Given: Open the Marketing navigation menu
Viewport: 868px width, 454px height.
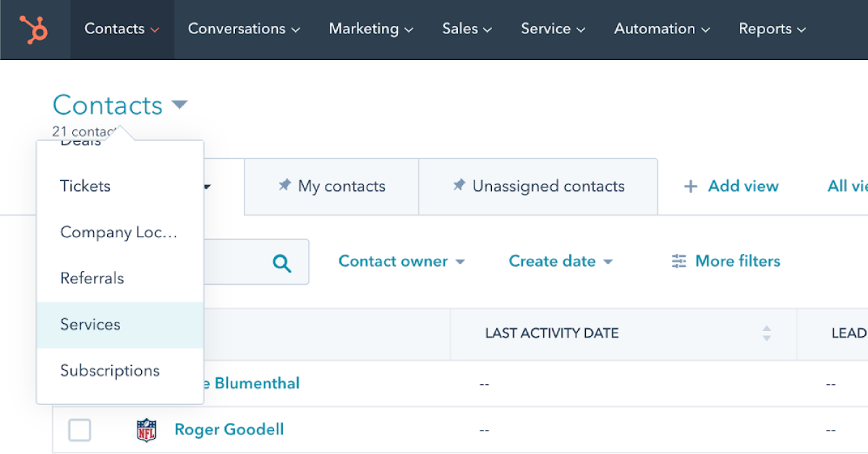Looking at the screenshot, I should pyautogui.click(x=370, y=29).
